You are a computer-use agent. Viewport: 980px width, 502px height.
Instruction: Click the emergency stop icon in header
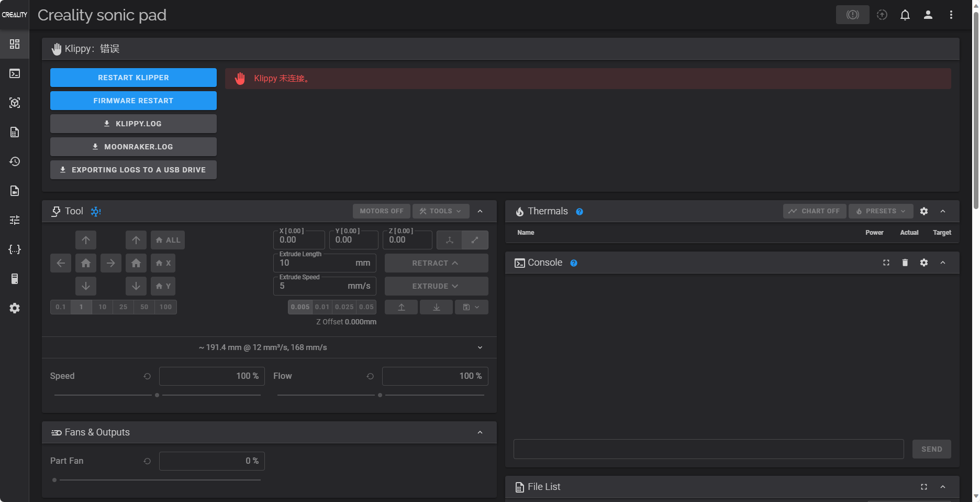(x=852, y=15)
